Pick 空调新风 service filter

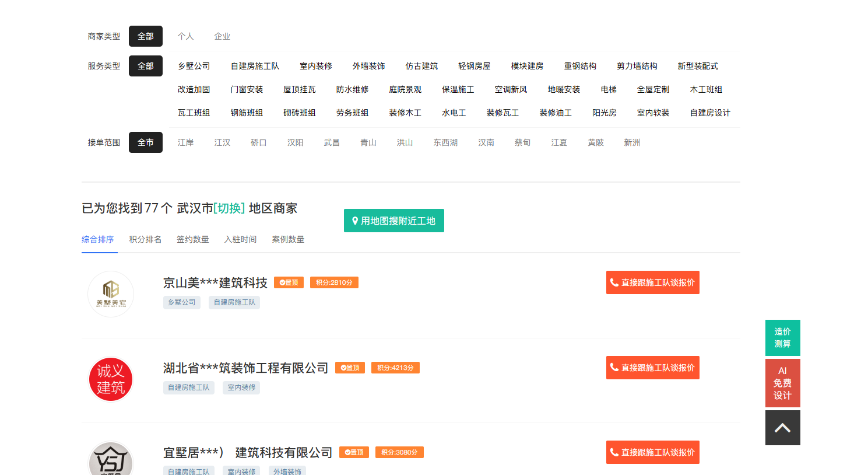[x=511, y=89]
